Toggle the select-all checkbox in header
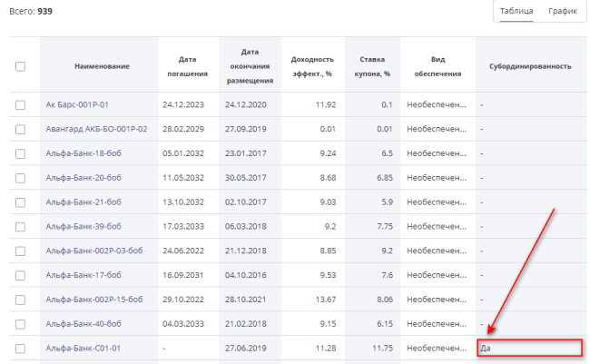The width and height of the screenshot is (590, 364). point(21,66)
